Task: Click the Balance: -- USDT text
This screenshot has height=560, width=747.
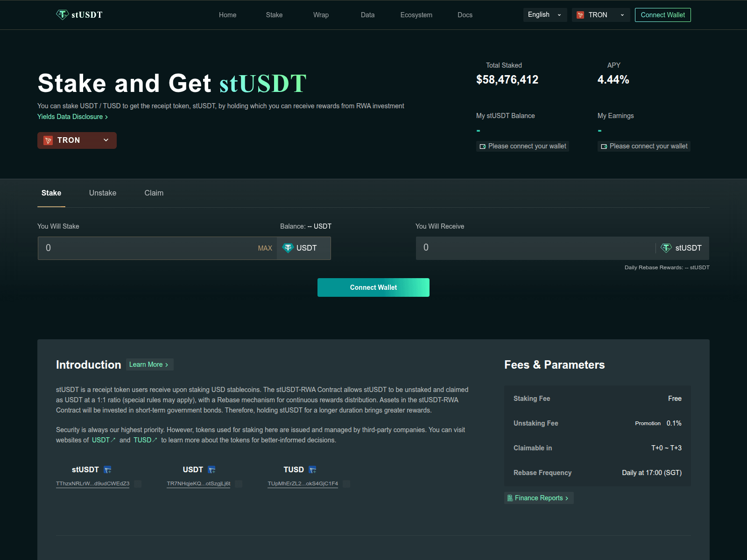Action: 306,226
